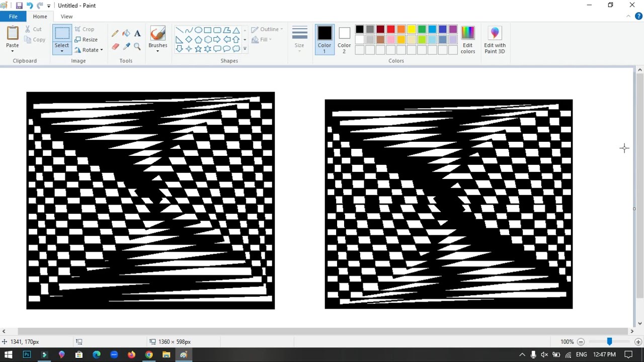This screenshot has width=644, height=362.
Task: Switch to the View tab
Action: [66, 17]
